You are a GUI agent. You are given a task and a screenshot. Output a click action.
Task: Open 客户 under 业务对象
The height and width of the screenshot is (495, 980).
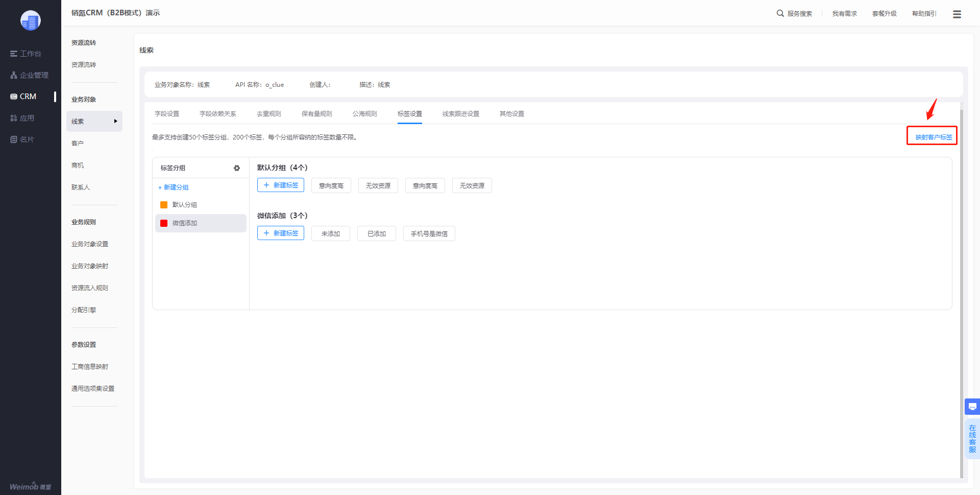click(x=78, y=144)
